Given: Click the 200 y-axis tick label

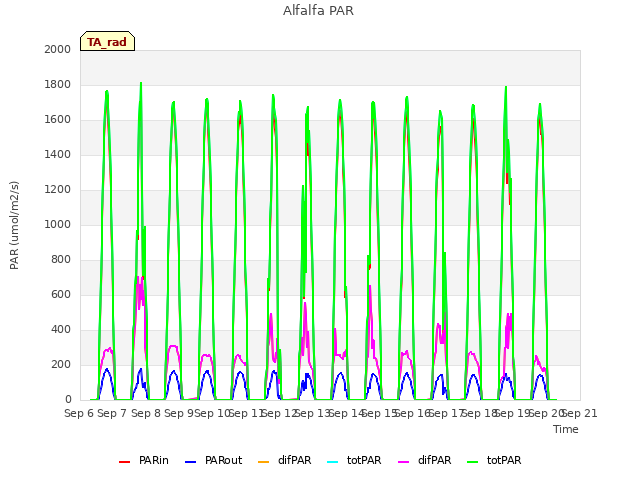Looking at the screenshot, I should [x=61, y=364].
